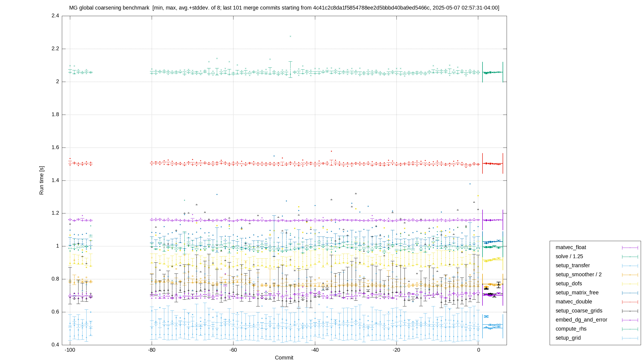
Task: Click the setup_dofs legend line sample
Action: click(x=630, y=284)
